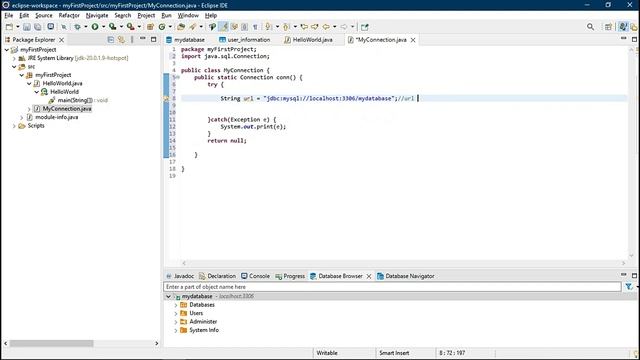Switch to the Java perspective icon
The height and width of the screenshot is (360, 640).
click(x=623, y=27)
